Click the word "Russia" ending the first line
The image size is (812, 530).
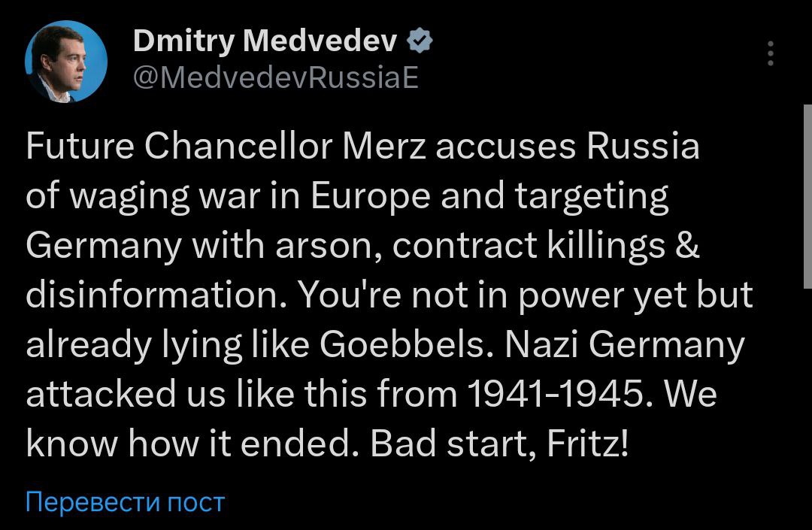click(x=643, y=147)
